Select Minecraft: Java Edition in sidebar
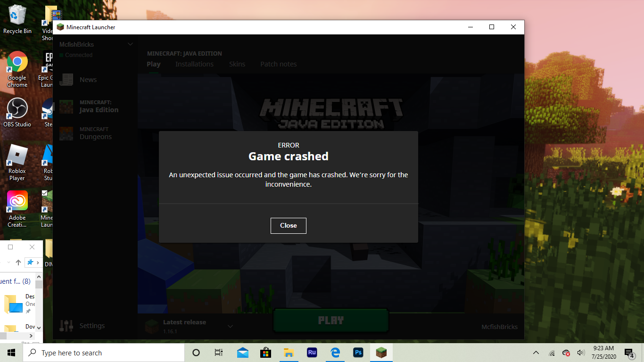This screenshot has height=362, width=644. 95,107
